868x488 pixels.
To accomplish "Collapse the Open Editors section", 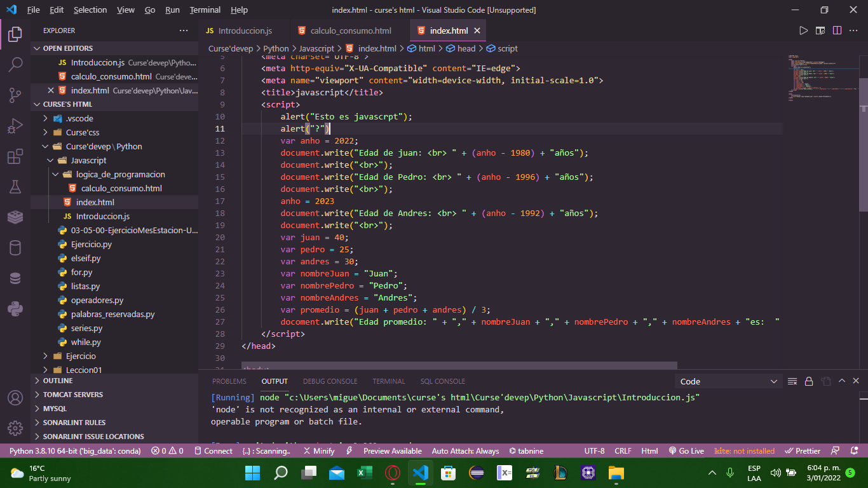I will click(114, 48).
